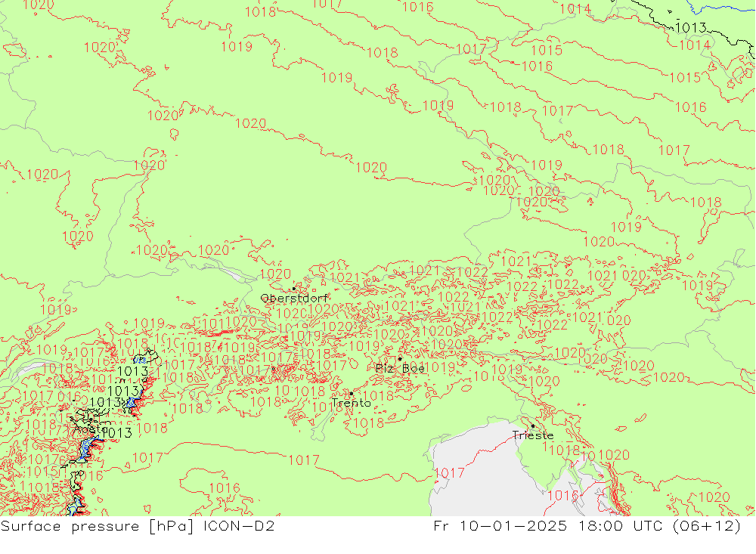
Task: Click the black 1013 label in the upper-right corner
Action: coord(691,27)
